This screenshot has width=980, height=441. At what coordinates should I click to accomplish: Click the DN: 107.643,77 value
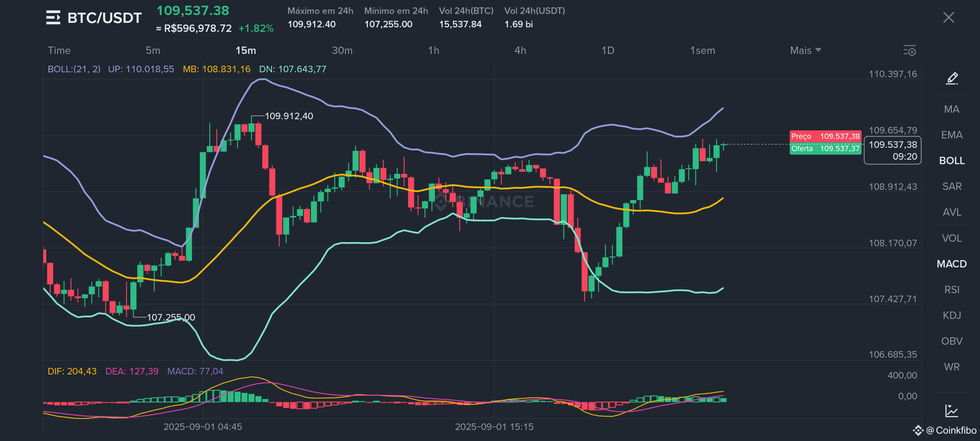(x=293, y=69)
